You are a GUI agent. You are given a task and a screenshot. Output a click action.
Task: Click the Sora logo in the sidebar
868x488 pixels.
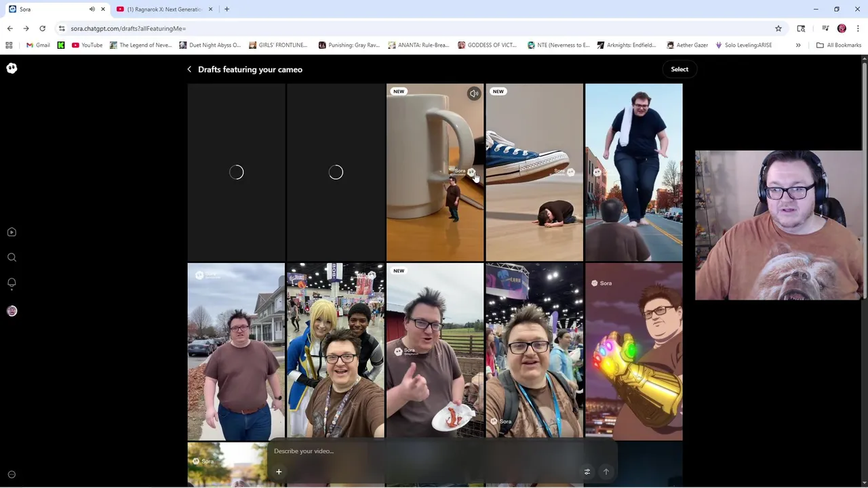point(12,68)
